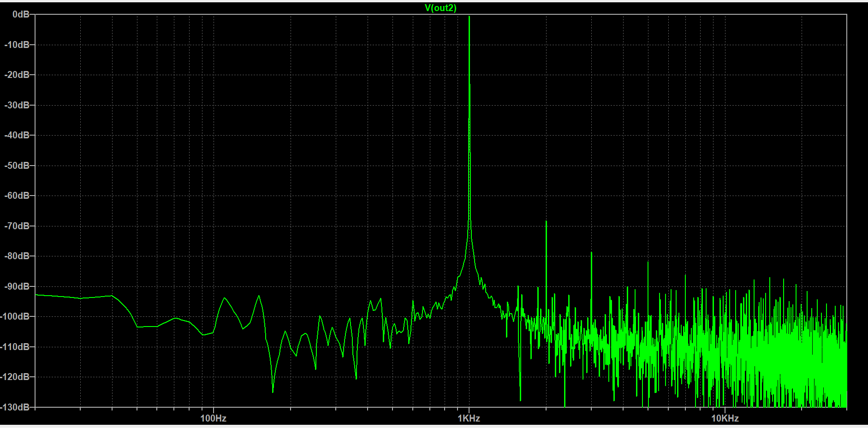868x428 pixels.
Task: Click the -80dB axis label
Action: click(17, 256)
